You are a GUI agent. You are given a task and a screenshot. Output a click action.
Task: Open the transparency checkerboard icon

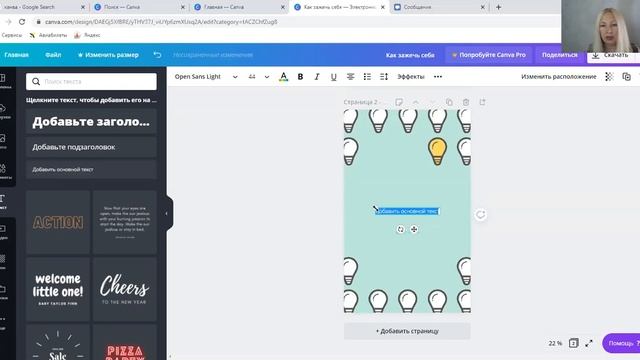(x=609, y=77)
